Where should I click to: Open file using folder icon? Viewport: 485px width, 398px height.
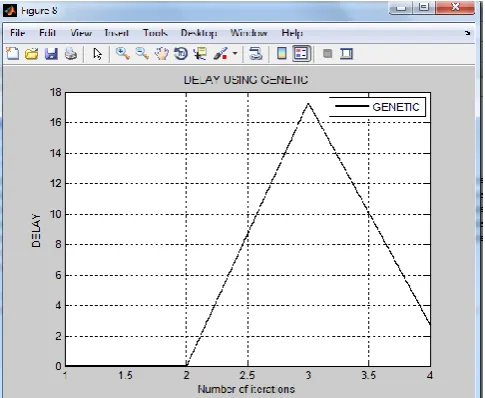click(32, 54)
